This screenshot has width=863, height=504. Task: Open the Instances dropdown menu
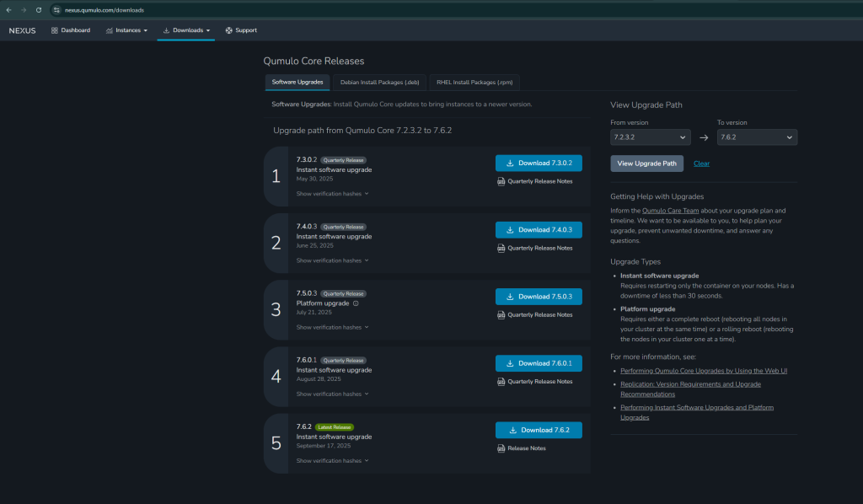point(126,30)
